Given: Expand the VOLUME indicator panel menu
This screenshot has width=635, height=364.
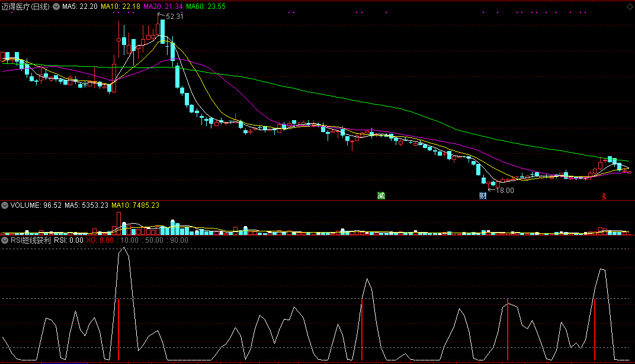Looking at the screenshot, I should coord(5,205).
